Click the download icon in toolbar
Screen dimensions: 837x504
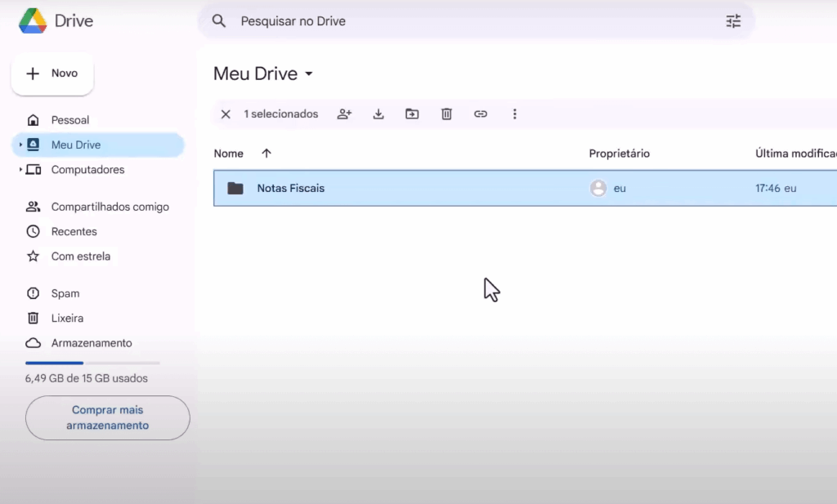pyautogui.click(x=378, y=114)
